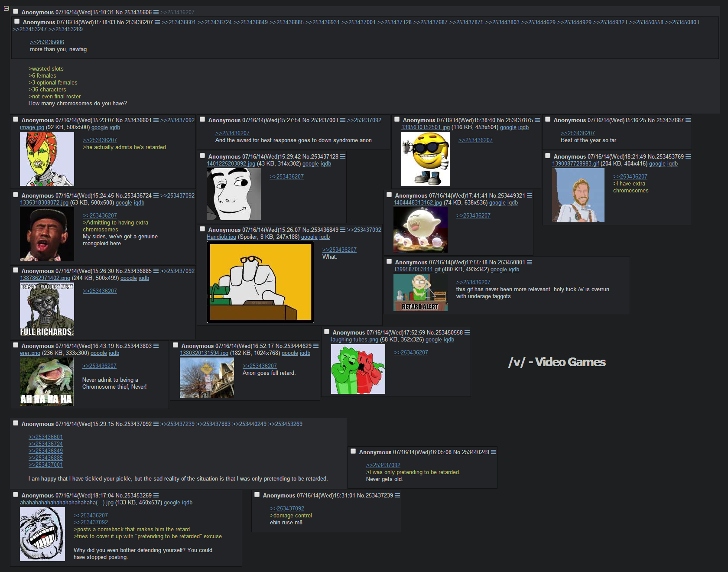Open post menu icon for No.253450801
Image resolution: width=728 pixels, height=572 pixels.
pyautogui.click(x=530, y=262)
